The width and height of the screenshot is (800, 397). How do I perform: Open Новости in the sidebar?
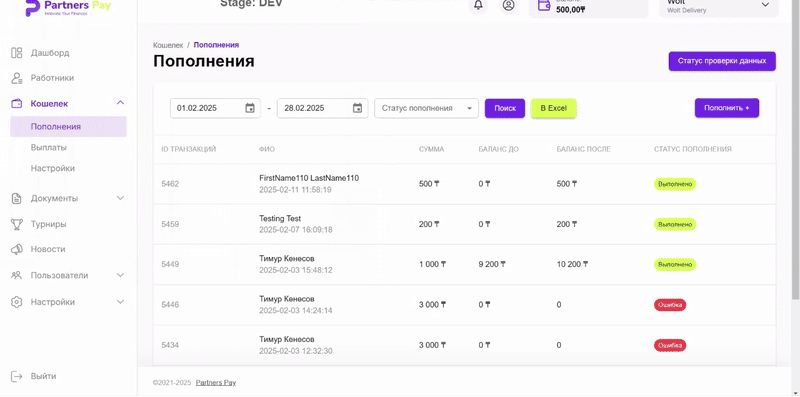point(48,249)
